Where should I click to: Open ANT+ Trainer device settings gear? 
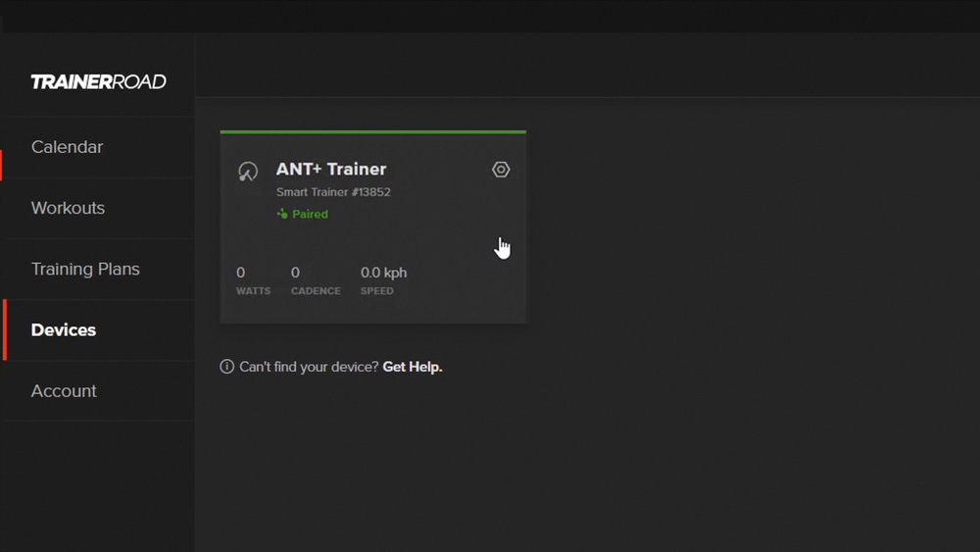click(501, 170)
